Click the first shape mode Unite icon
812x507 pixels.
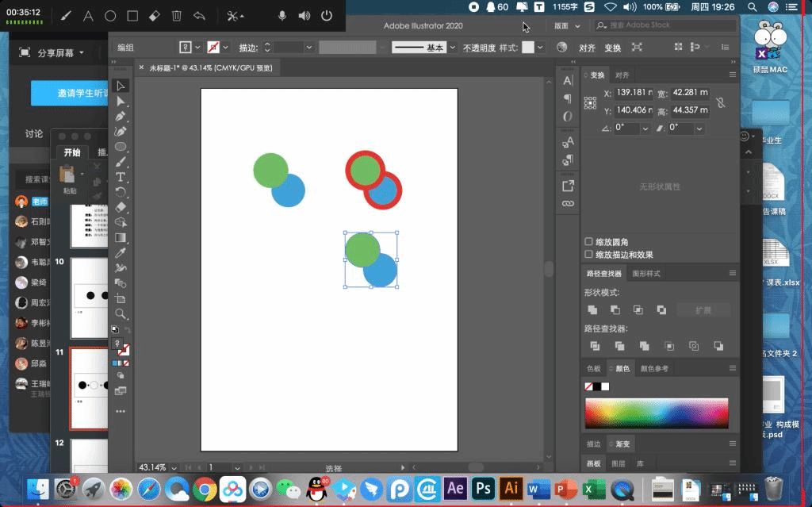click(x=592, y=309)
